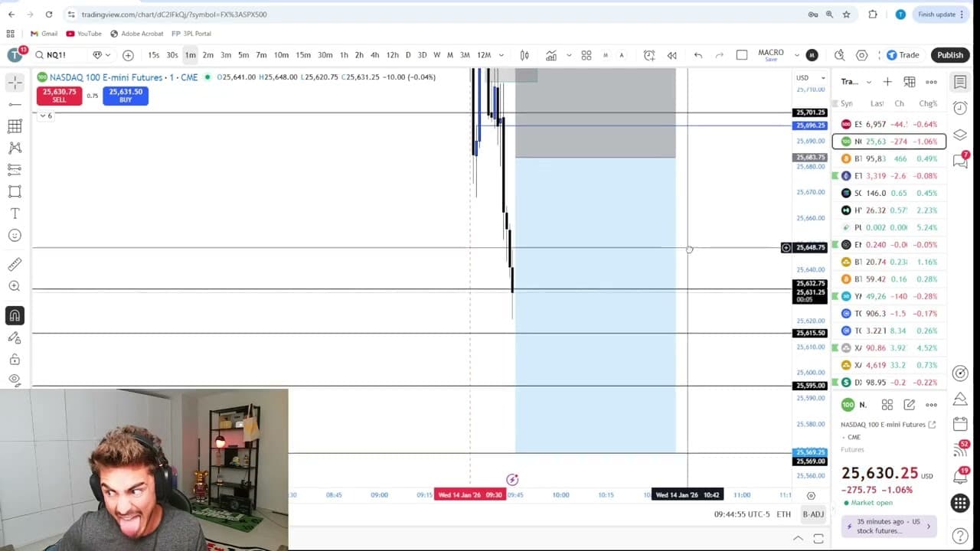Switch to the 15s timeframe

(x=154, y=55)
